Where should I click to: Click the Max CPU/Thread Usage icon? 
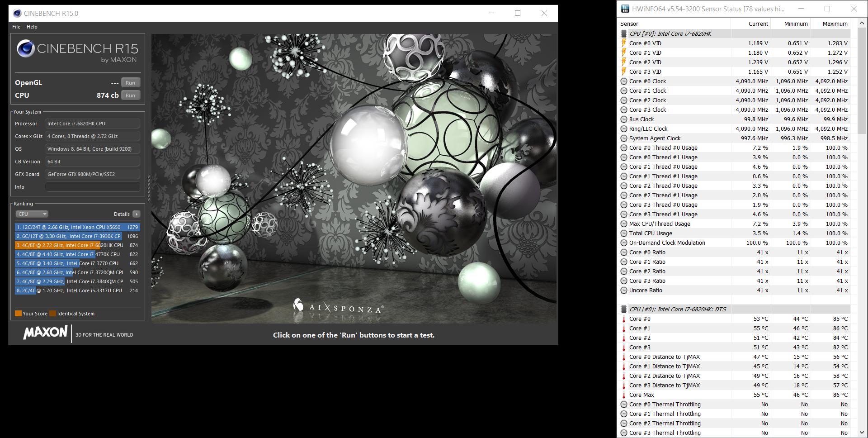624,224
